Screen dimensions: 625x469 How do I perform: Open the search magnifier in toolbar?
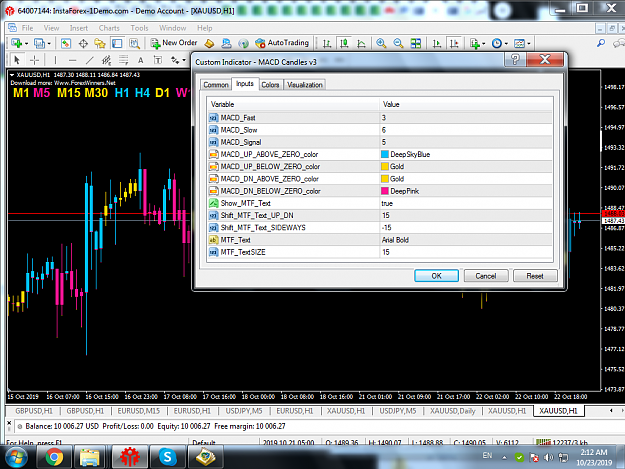tap(601, 43)
